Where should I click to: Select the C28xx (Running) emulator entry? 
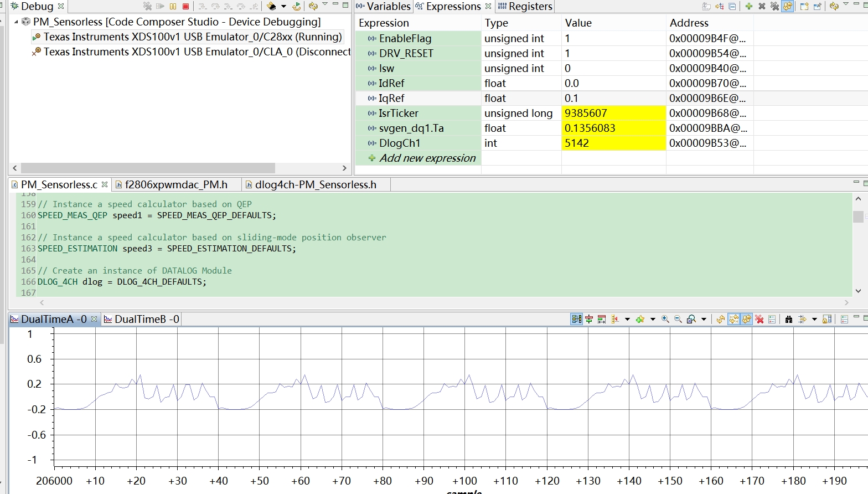pos(192,37)
